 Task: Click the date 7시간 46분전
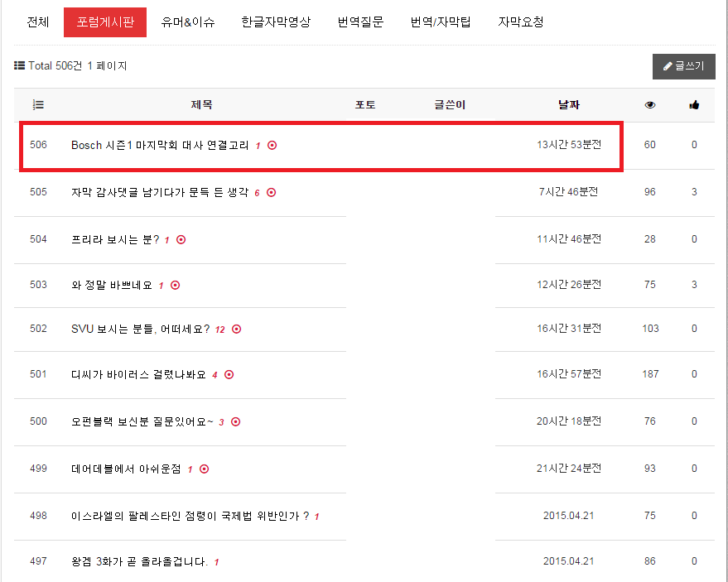(569, 192)
